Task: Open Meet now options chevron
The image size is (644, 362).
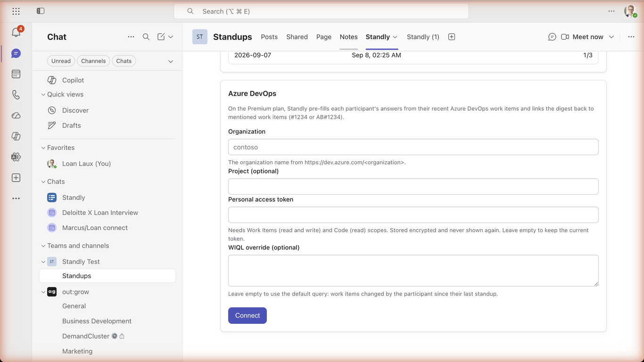Action: [611, 37]
